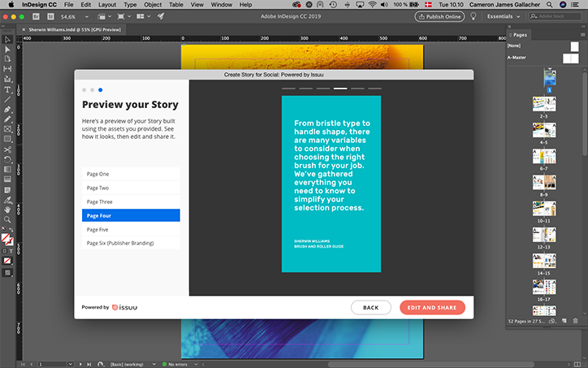The height and width of the screenshot is (368, 588).
Task: Select the Pencil tool
Action: 7,119
